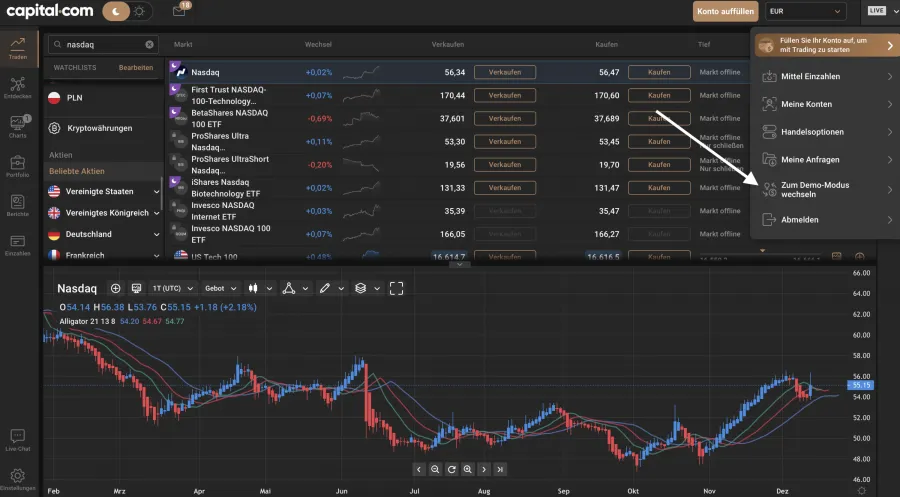Image resolution: width=900 pixels, height=497 pixels.
Task: Open Einstellungen gear in sidebar
Action: click(17, 479)
